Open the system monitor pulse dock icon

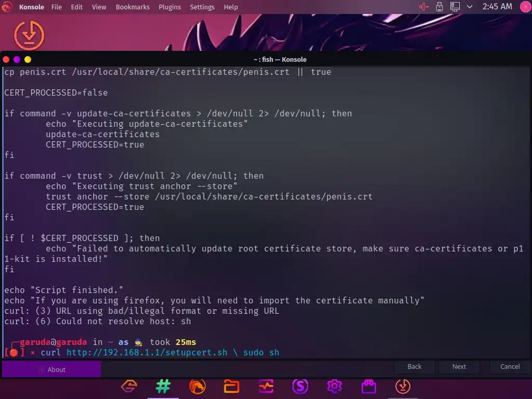pos(266,387)
